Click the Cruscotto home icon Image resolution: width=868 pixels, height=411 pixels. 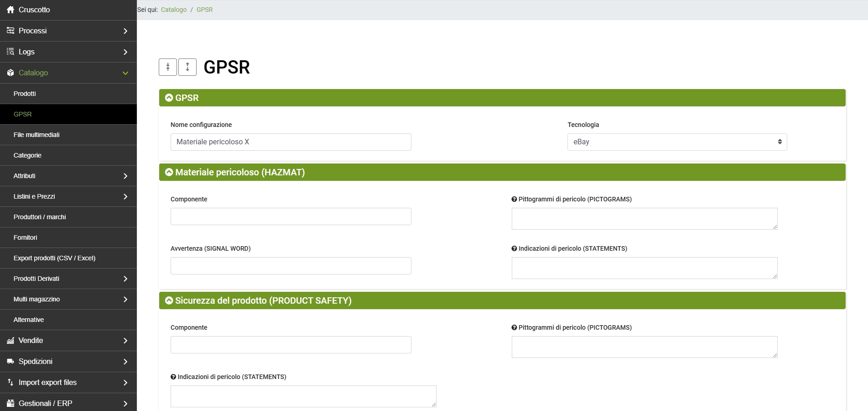(10, 10)
